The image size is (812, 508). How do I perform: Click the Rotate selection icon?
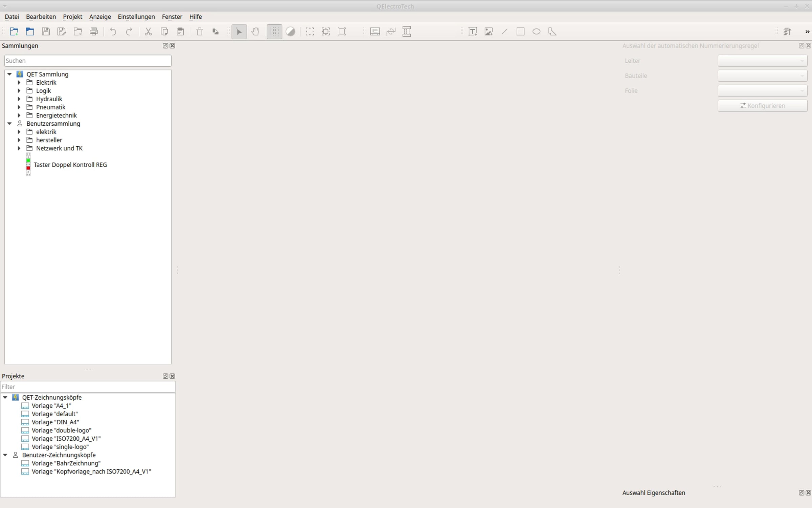click(216, 31)
